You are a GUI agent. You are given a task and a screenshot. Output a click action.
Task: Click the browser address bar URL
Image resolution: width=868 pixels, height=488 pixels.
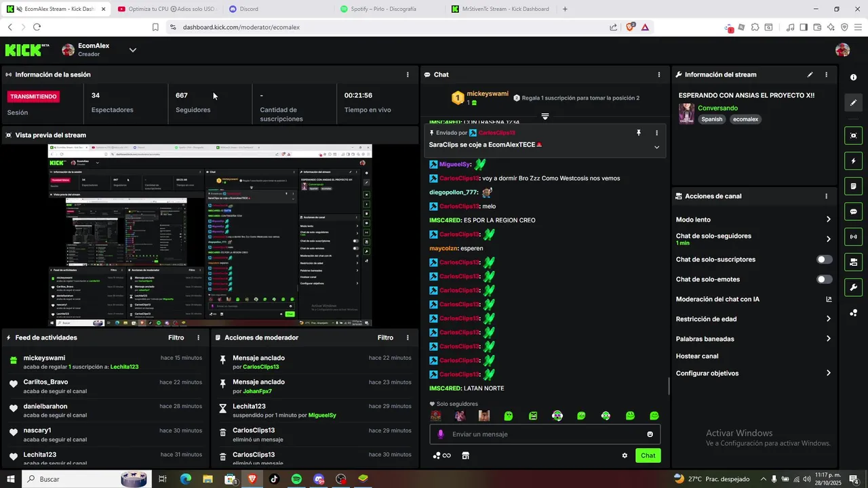tap(241, 27)
